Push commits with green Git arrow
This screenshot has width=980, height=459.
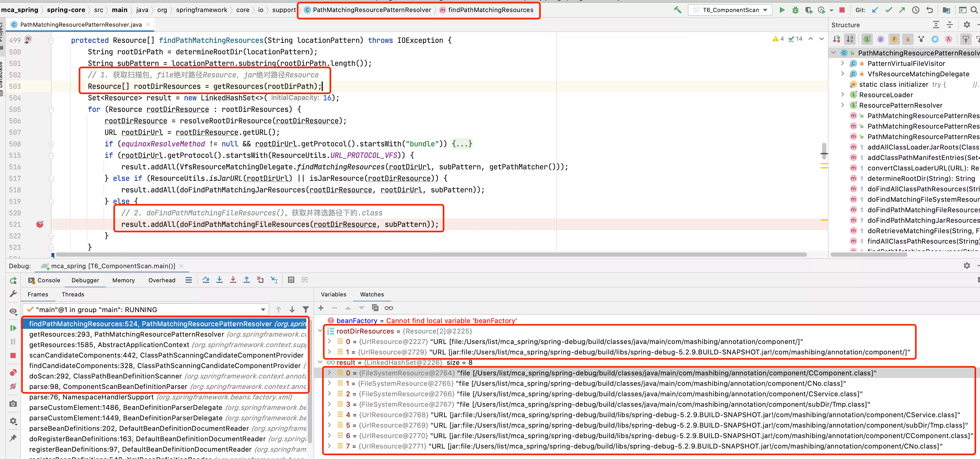click(902, 10)
